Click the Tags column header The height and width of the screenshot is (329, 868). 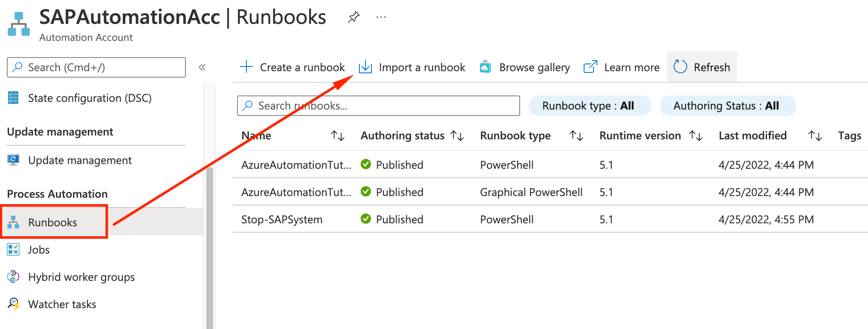pos(850,136)
